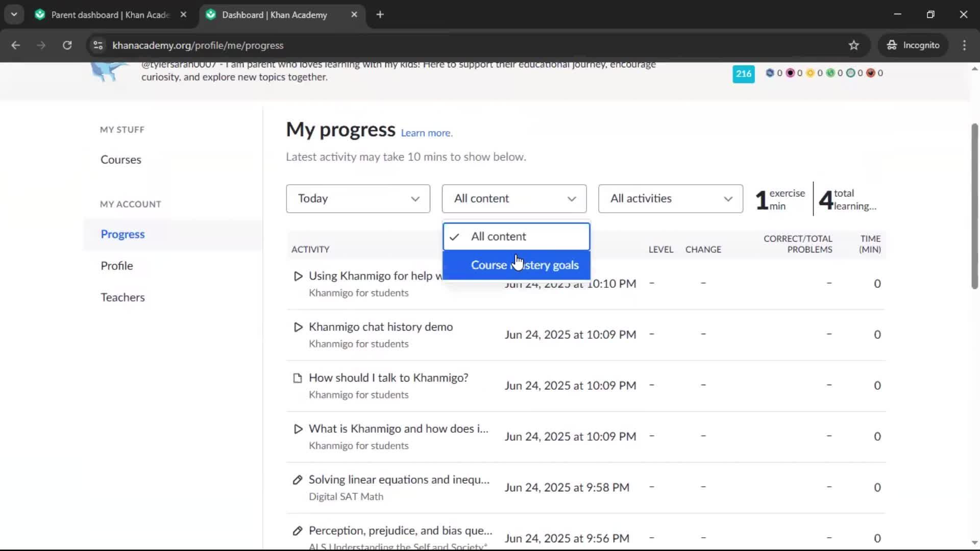
Task: Click the CHANGE column header
Action: pos(703,249)
